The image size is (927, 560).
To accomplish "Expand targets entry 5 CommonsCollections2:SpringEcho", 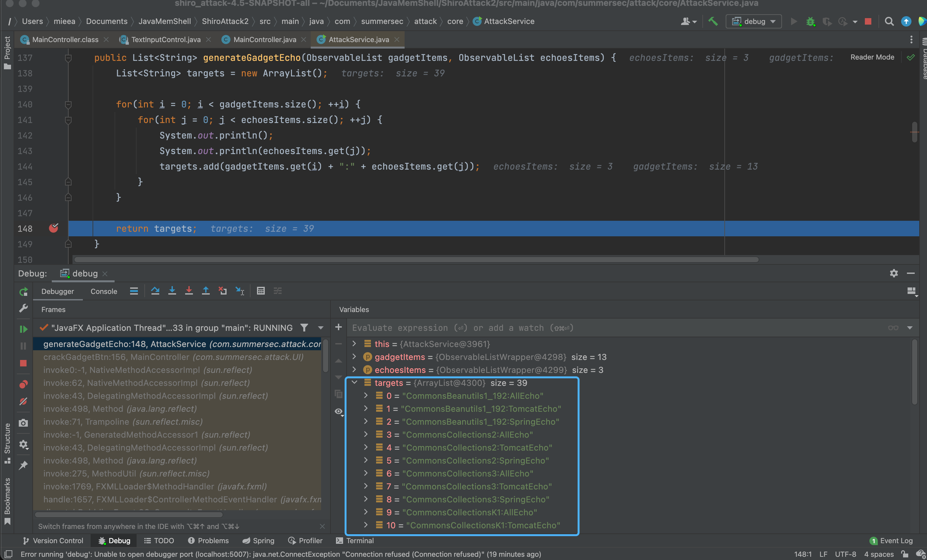I will [366, 460].
